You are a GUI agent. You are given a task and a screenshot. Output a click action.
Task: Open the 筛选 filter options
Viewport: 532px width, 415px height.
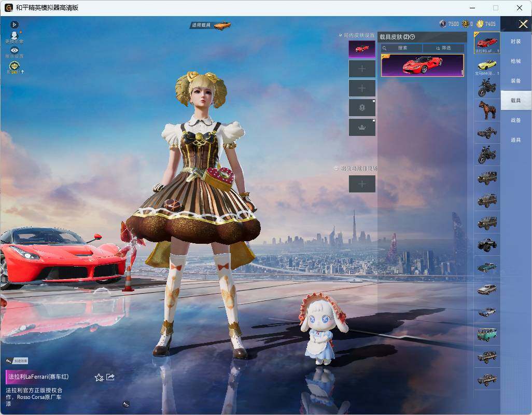pos(443,48)
